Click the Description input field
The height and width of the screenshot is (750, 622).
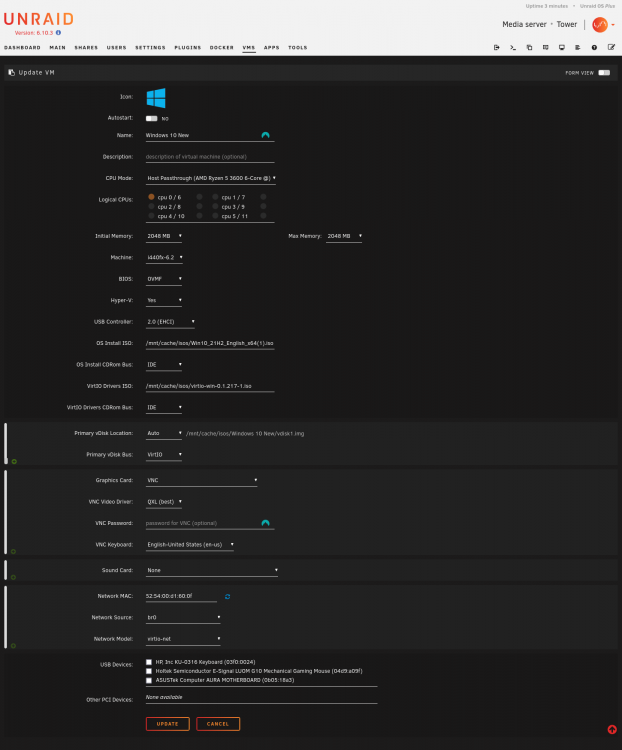[210, 157]
